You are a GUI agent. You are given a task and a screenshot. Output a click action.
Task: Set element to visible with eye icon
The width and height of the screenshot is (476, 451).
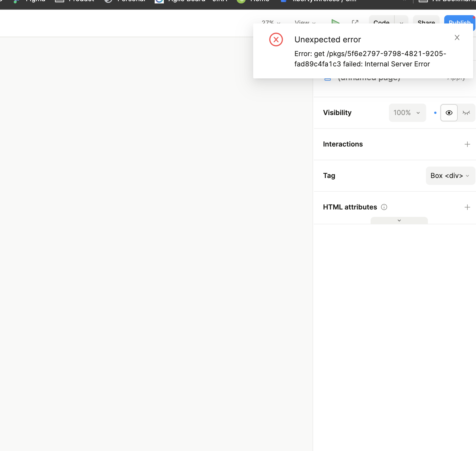[449, 113]
